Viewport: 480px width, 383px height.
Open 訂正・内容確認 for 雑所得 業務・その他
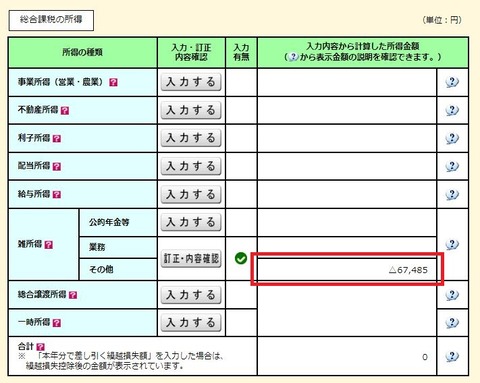pos(191,258)
